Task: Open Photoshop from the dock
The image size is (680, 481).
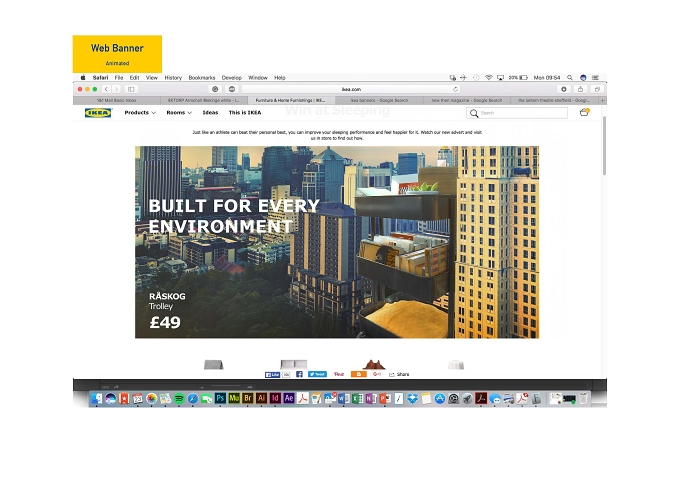Action: pos(220,398)
